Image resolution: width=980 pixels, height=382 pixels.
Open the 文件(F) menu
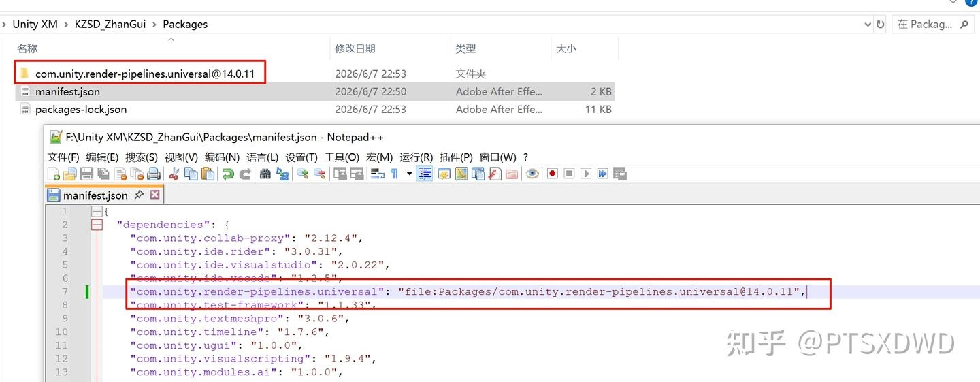(x=63, y=157)
